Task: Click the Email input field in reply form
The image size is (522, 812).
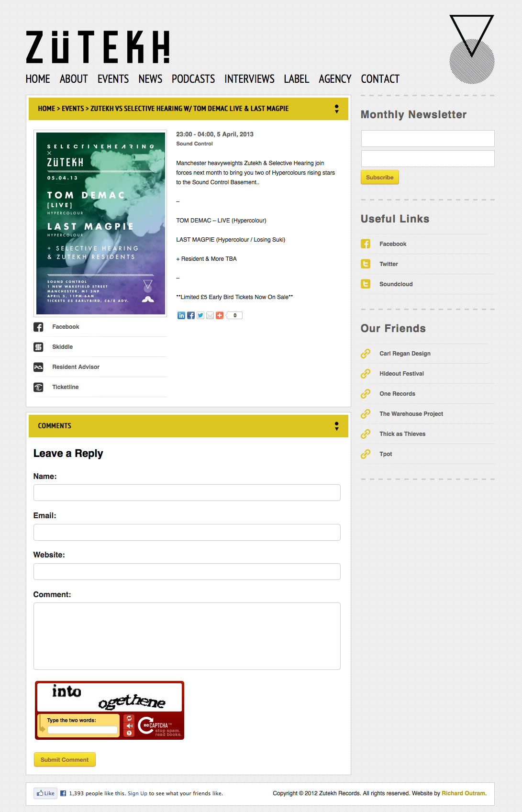Action: (x=187, y=532)
